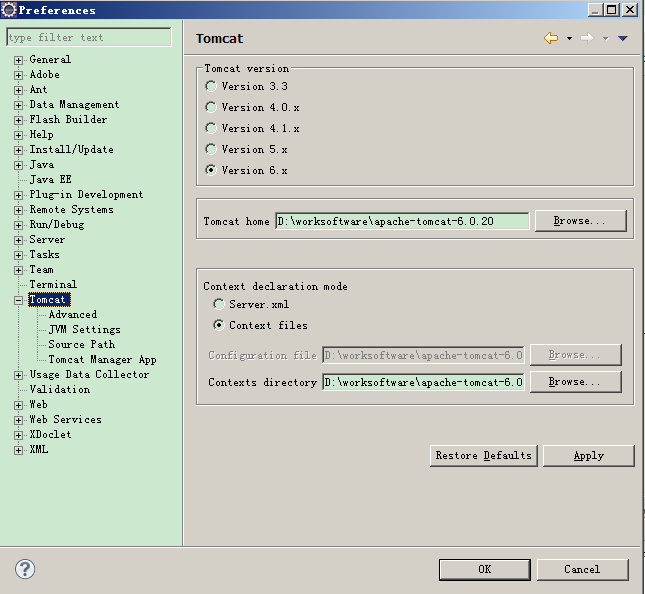Browse for Tomcat home directory
The width and height of the screenshot is (645, 594).
(x=580, y=221)
